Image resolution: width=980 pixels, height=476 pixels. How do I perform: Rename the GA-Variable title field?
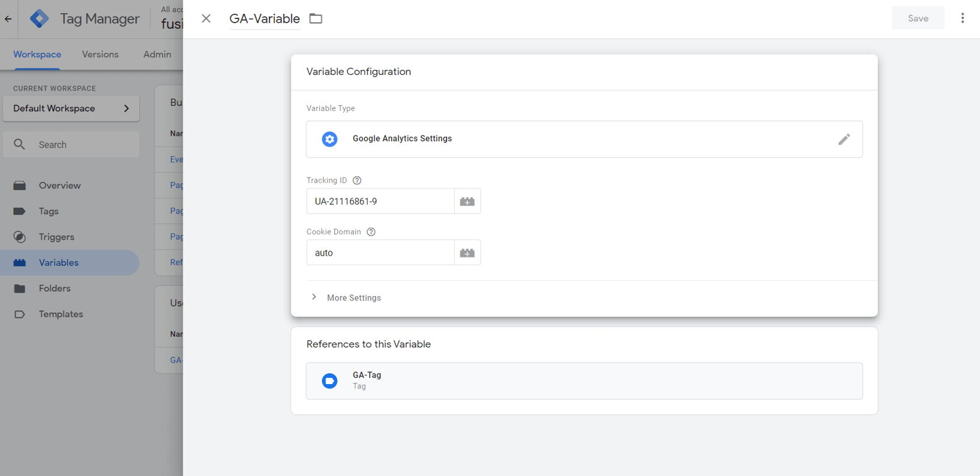[x=265, y=19]
